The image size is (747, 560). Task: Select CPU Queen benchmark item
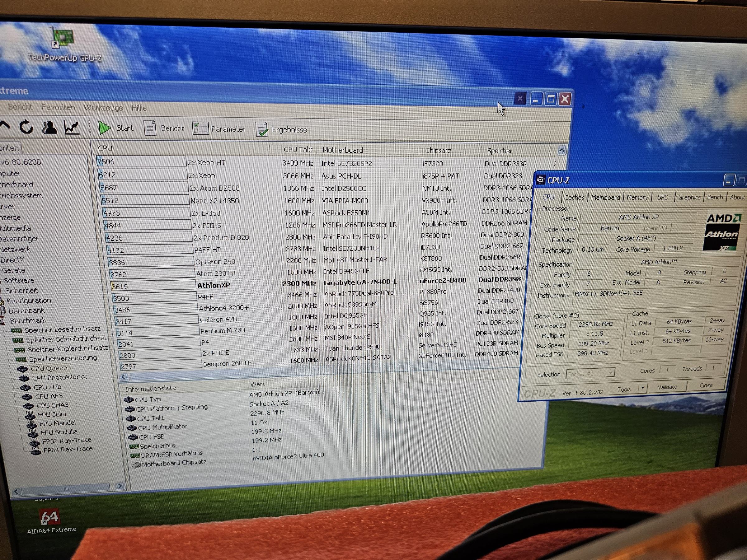(x=49, y=368)
